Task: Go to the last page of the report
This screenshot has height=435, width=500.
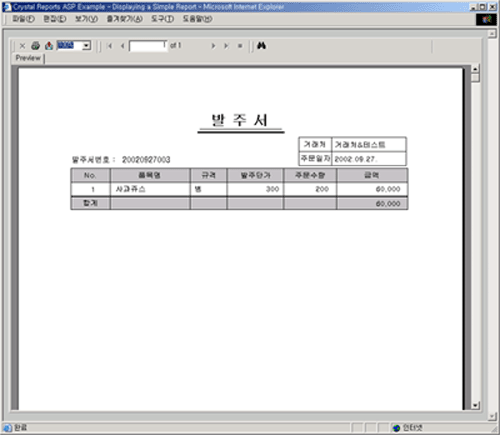Action: click(x=226, y=46)
